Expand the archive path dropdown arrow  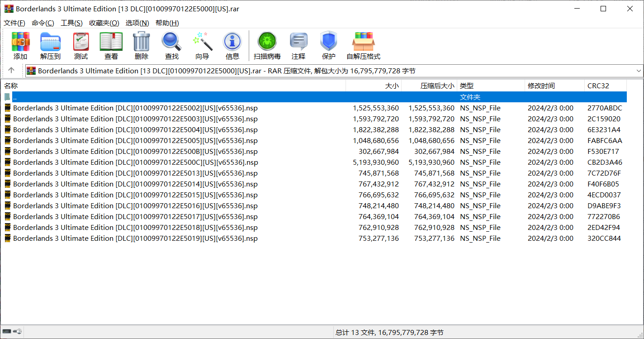point(639,71)
